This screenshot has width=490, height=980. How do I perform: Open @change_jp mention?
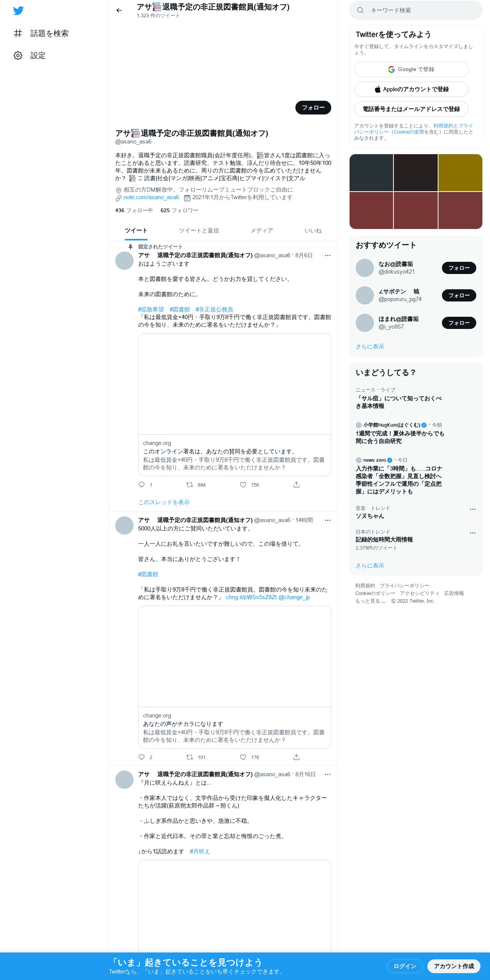tap(294, 597)
